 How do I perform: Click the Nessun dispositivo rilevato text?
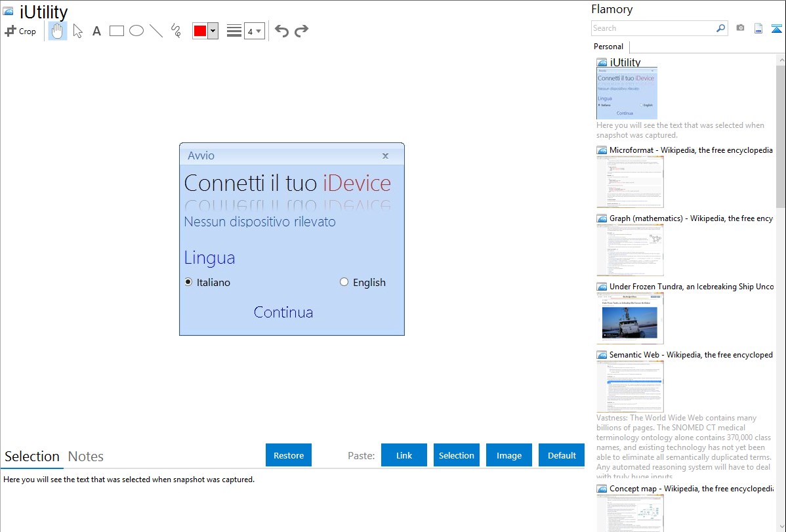coord(260,222)
